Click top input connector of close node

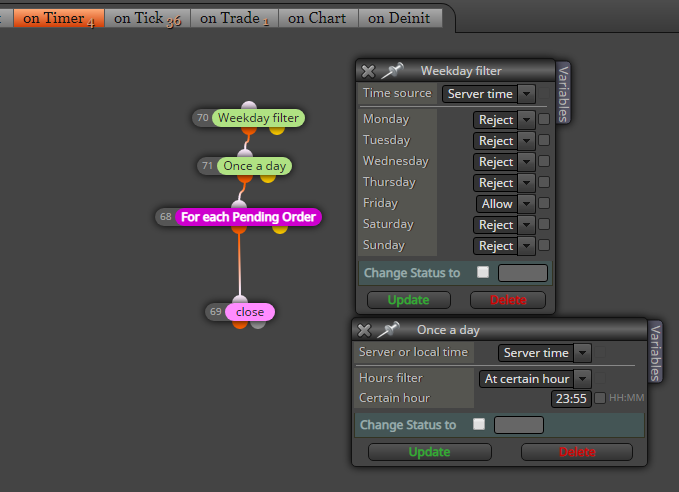click(240, 299)
